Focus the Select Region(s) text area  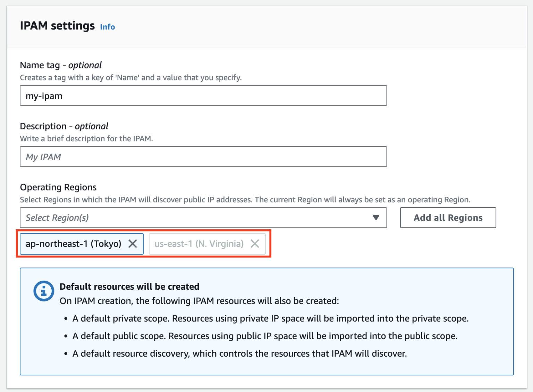click(x=139, y=218)
